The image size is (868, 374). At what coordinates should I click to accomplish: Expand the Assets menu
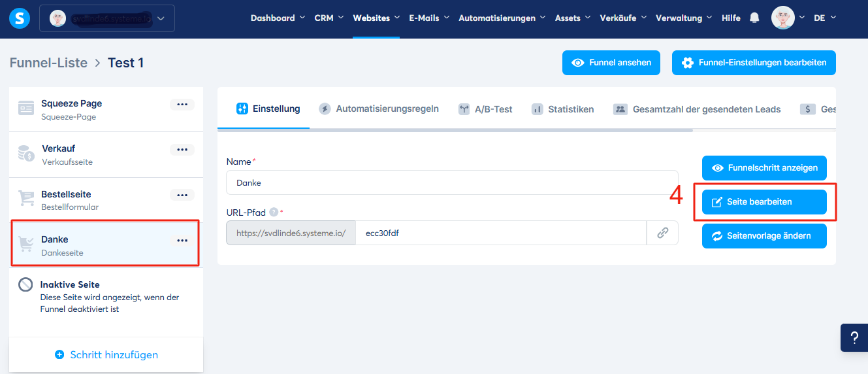[572, 18]
